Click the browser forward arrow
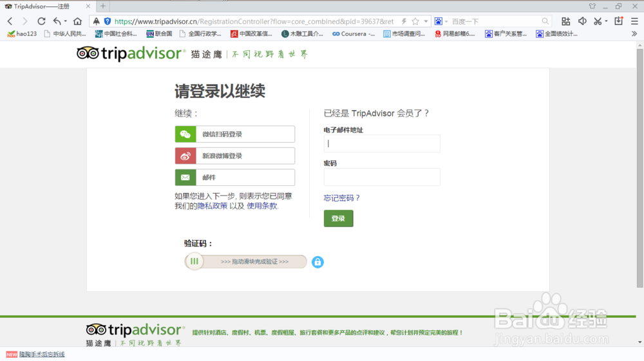The height and width of the screenshot is (361, 644). 25,21
